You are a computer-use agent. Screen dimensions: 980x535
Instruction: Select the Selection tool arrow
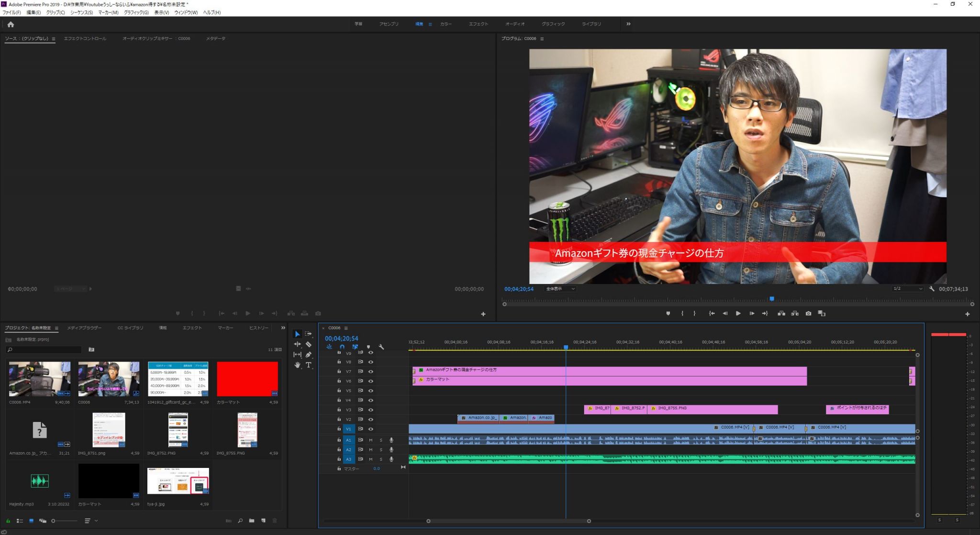pyautogui.click(x=297, y=334)
